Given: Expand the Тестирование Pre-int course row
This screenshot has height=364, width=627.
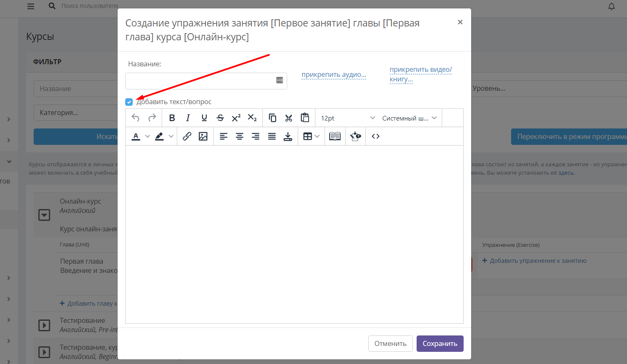Looking at the screenshot, I should click(x=44, y=325).
